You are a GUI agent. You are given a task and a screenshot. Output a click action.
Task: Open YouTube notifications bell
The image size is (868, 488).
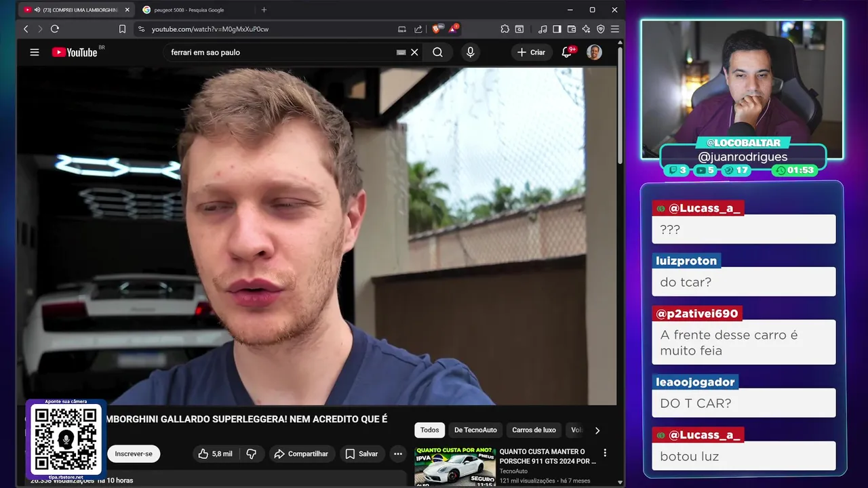[568, 52]
